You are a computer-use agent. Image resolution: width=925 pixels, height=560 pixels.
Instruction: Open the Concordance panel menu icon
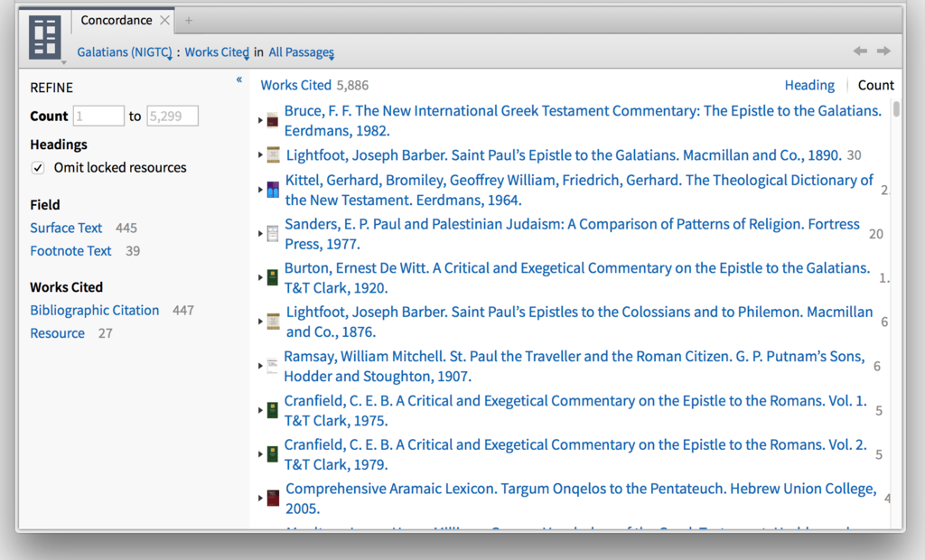click(45, 36)
